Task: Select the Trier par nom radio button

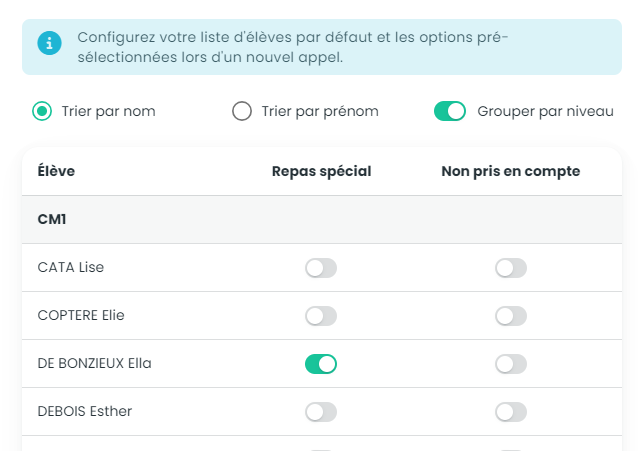Action: [x=42, y=111]
